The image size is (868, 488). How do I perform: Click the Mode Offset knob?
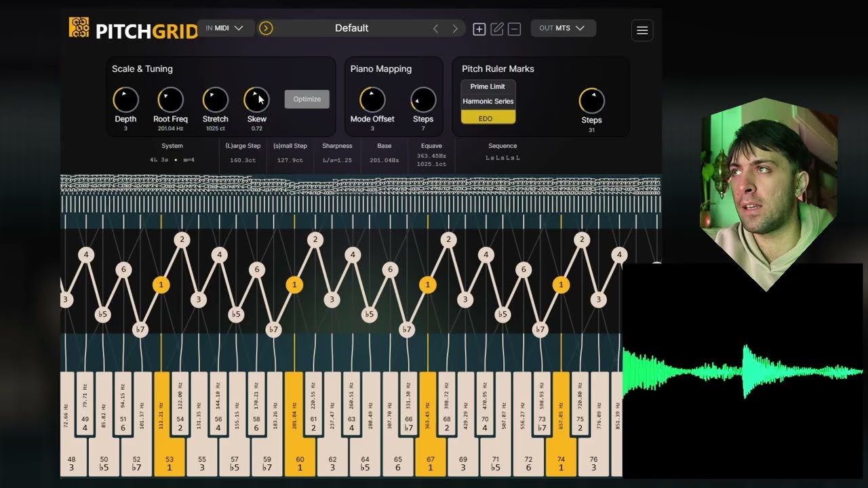click(x=372, y=100)
